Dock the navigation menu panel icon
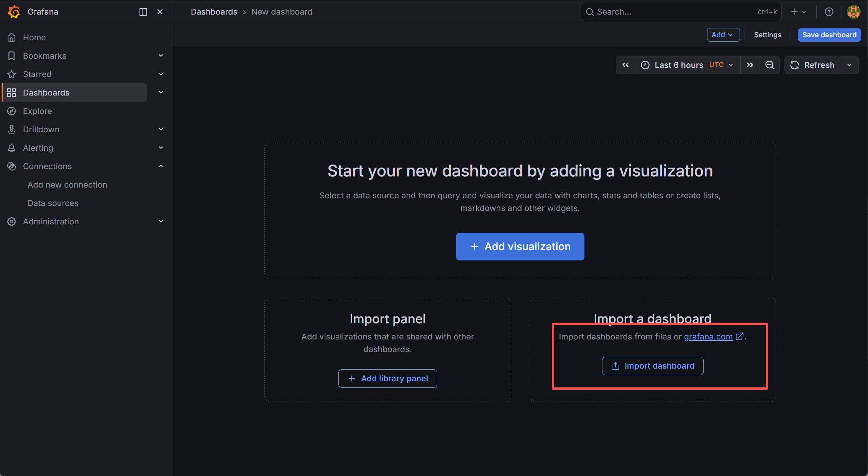The image size is (868, 476). click(143, 12)
